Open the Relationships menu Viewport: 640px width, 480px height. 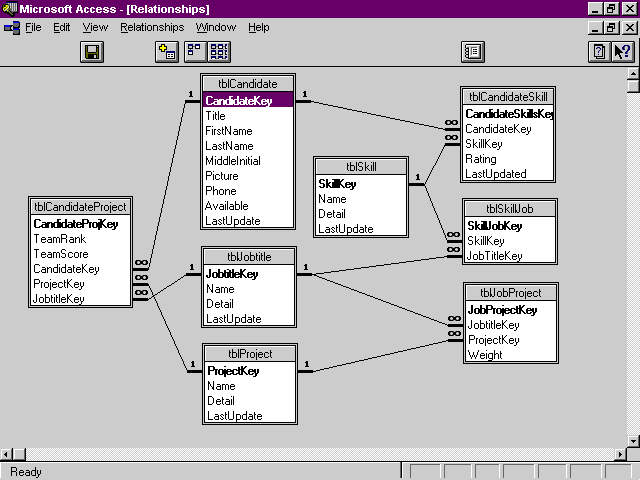152,27
